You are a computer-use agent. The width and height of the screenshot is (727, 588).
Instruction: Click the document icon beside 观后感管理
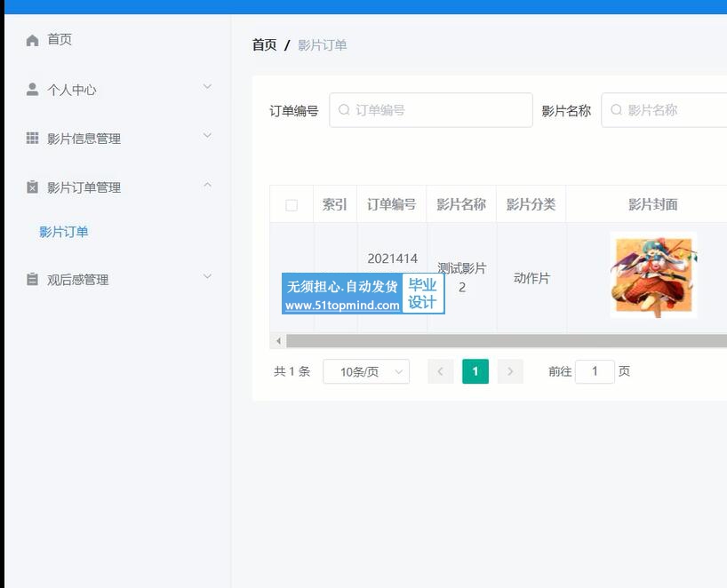32,279
